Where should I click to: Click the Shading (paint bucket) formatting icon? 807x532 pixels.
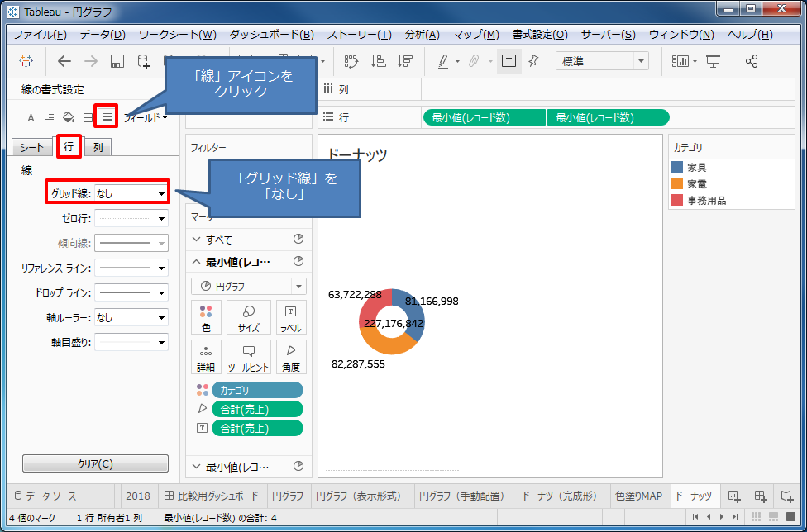(x=69, y=116)
